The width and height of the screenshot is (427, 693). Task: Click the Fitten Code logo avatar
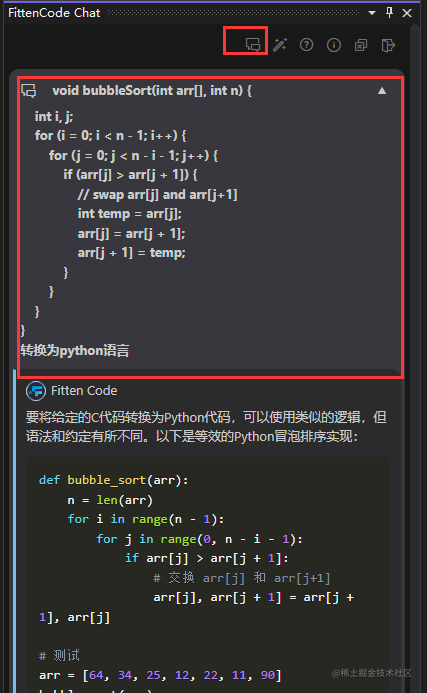36,391
